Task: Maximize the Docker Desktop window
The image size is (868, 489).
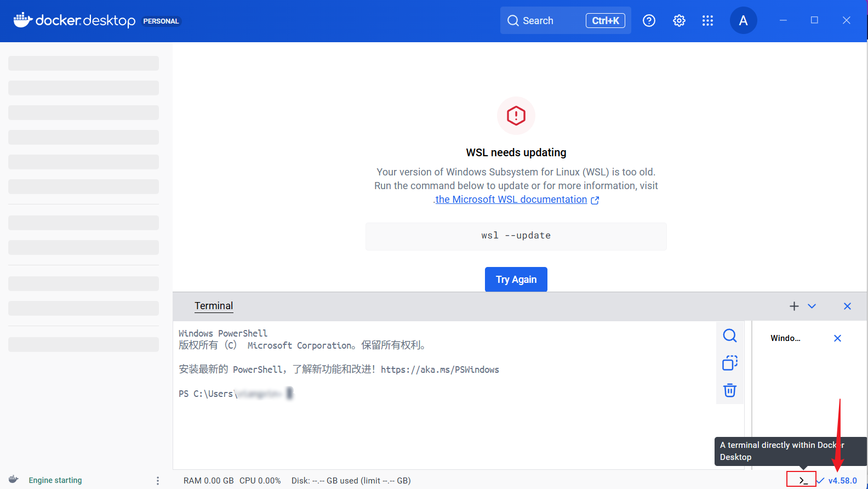Action: pos(814,21)
